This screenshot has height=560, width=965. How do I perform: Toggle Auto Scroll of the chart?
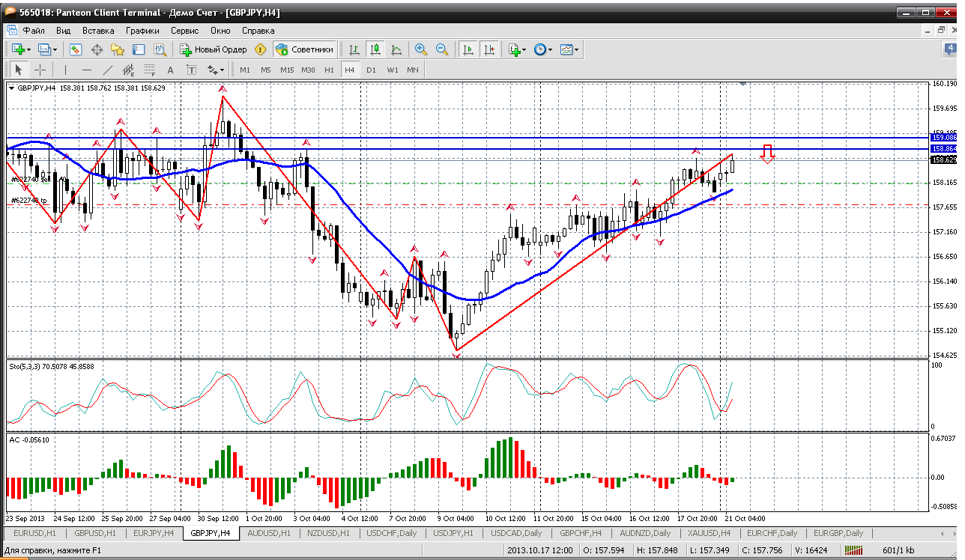pyautogui.click(x=468, y=49)
